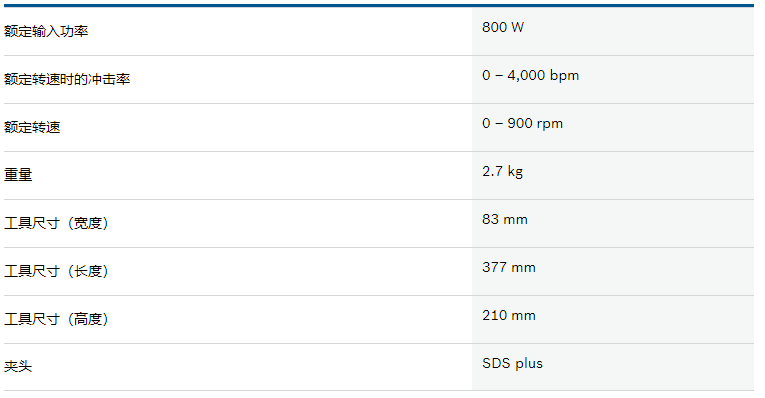Select the 2.7 kg weight value

503,172
